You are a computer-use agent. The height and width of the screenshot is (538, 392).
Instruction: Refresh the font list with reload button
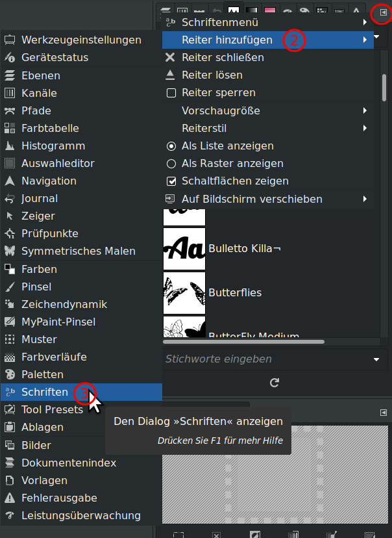(x=275, y=383)
